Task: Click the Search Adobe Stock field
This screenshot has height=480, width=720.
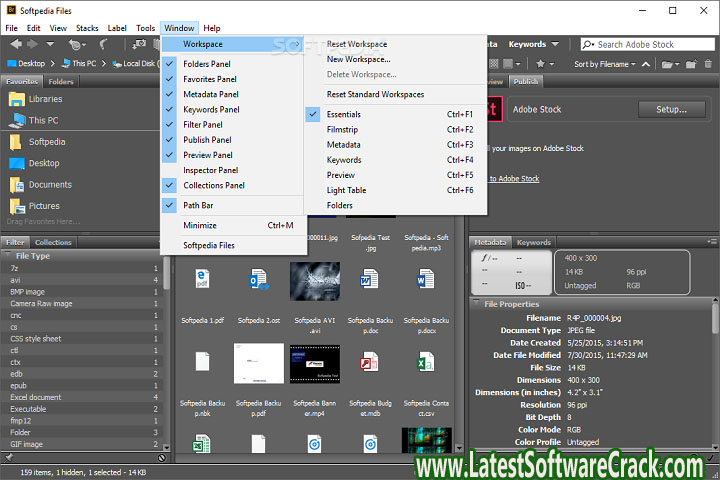Action: point(650,44)
